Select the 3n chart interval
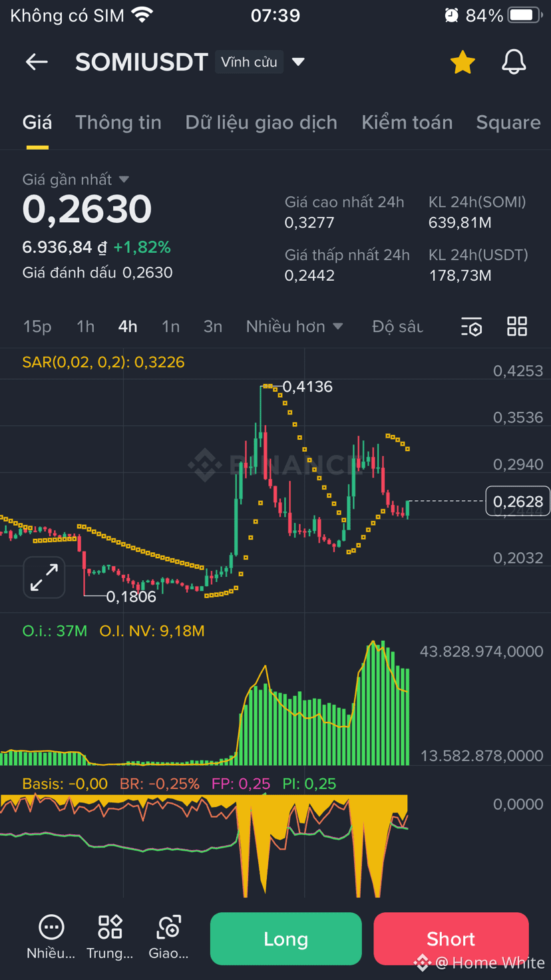 (x=213, y=327)
